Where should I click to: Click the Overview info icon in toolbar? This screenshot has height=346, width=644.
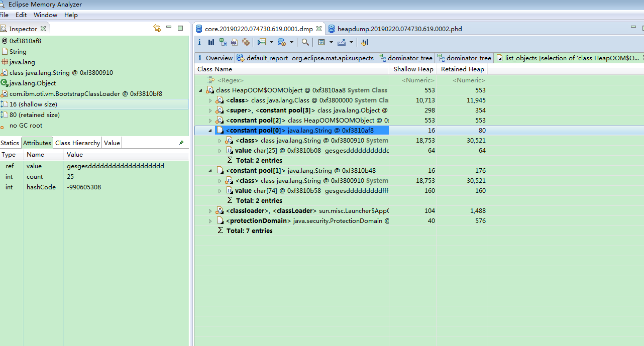[x=199, y=43]
